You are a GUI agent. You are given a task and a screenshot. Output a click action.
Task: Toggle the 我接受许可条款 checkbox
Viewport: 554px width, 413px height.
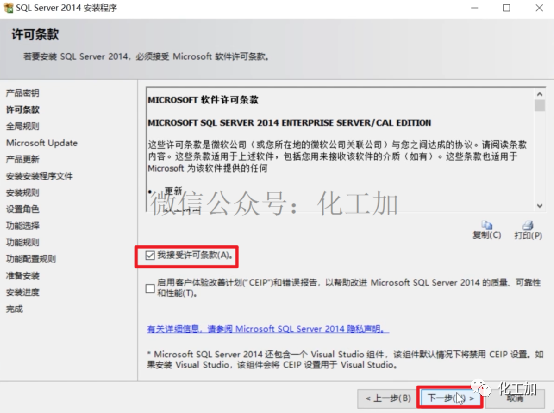pyautogui.click(x=150, y=255)
